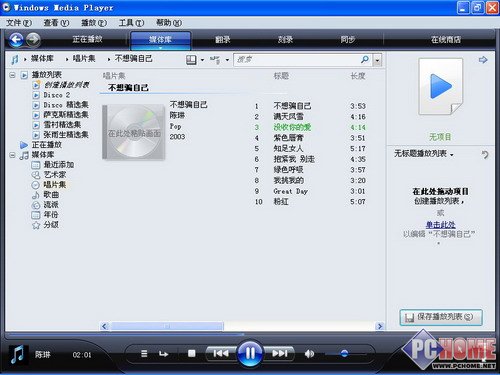Open 年份 year view
Screen dimensions: 500x375
click(51, 215)
